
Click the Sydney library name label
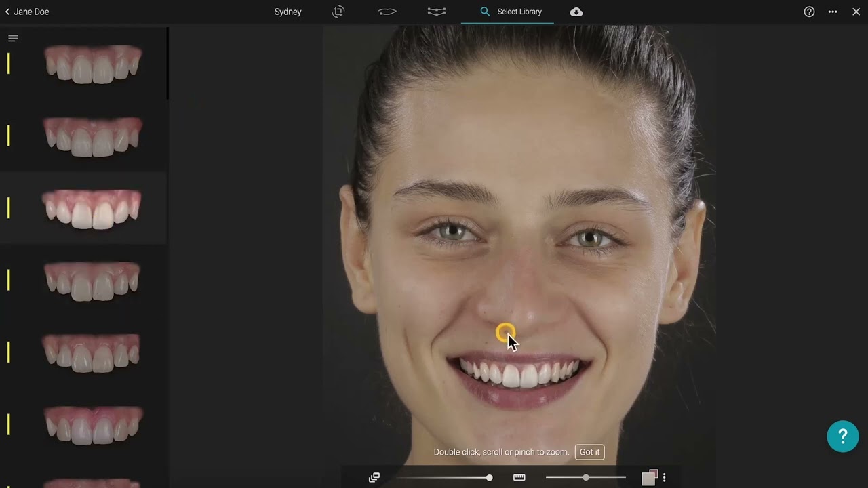[x=288, y=12]
